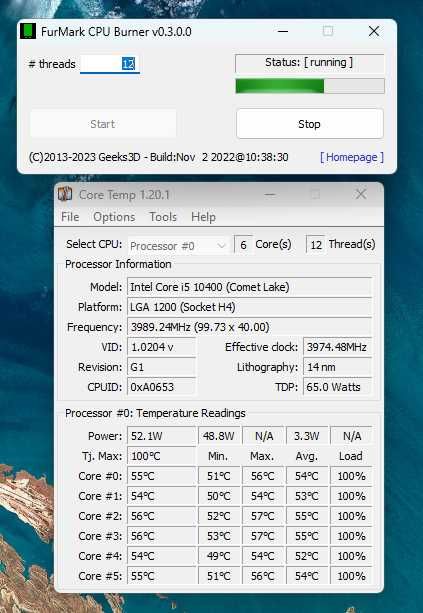Image resolution: width=423 pixels, height=613 pixels.
Task: Click the Core #0 load value 100%
Action: (x=351, y=476)
